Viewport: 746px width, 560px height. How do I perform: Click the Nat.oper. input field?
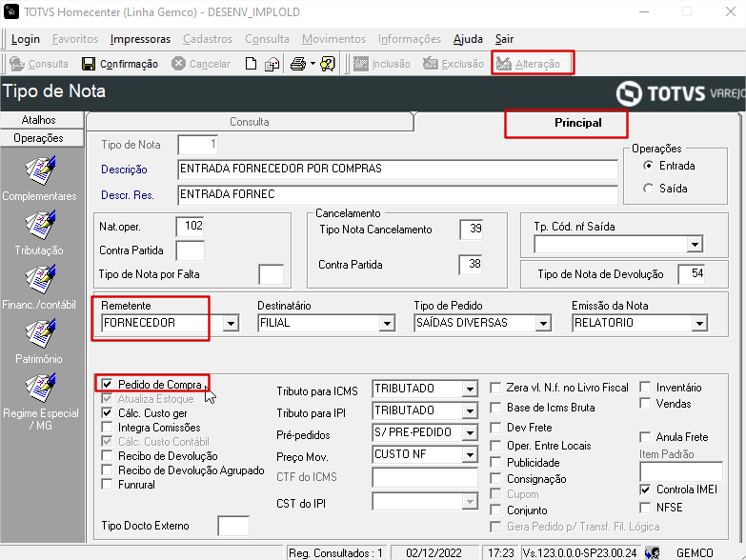191,227
